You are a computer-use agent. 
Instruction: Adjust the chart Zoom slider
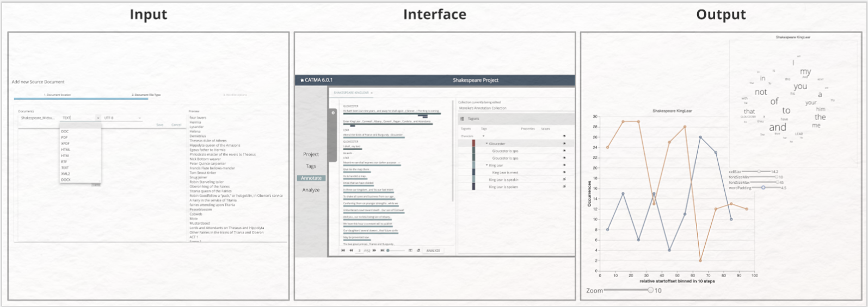click(x=628, y=290)
